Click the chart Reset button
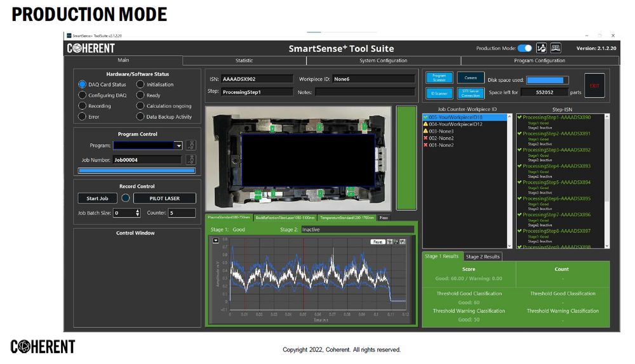 click(377, 242)
